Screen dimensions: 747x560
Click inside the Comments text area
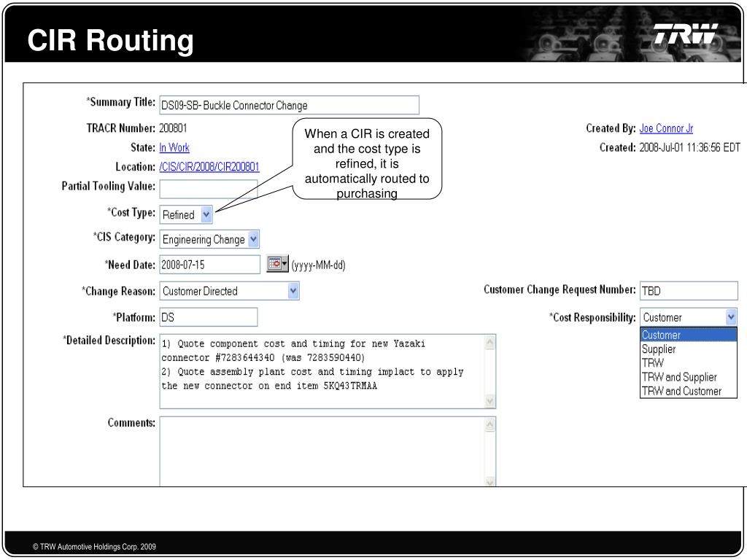(x=322, y=451)
